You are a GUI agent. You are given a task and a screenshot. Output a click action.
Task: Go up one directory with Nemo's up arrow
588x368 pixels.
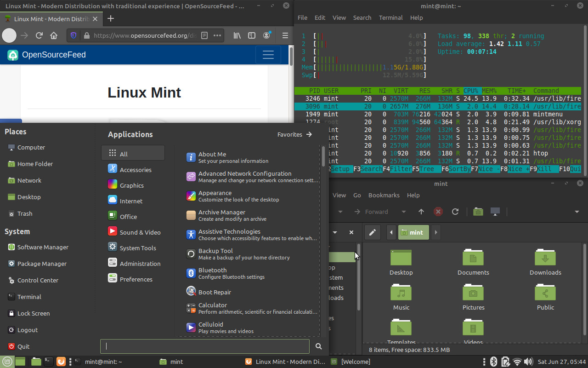pos(421,212)
